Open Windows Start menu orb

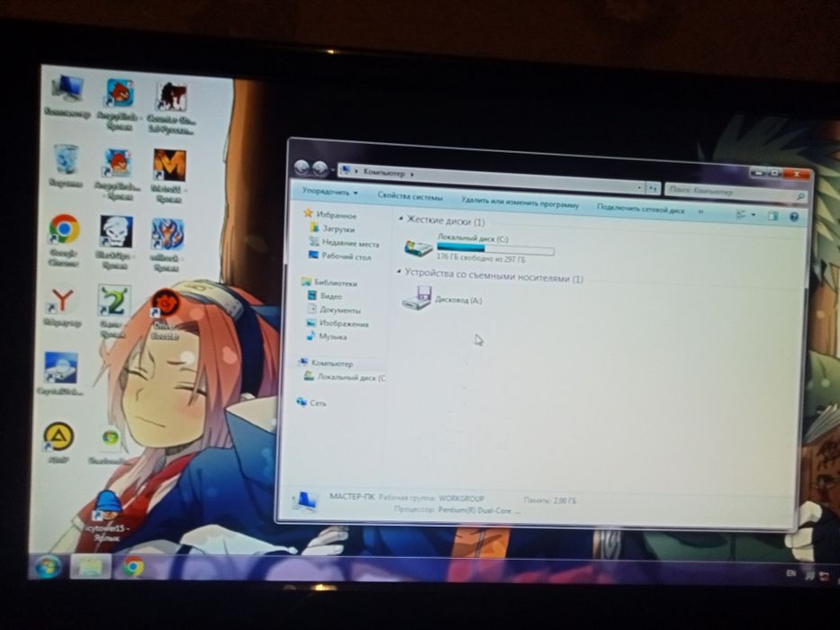tap(47, 567)
